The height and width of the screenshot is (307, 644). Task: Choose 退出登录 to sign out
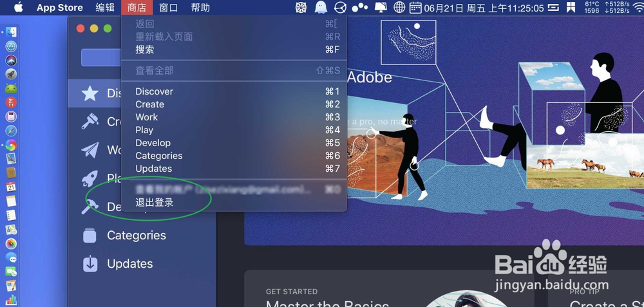[234, 202]
